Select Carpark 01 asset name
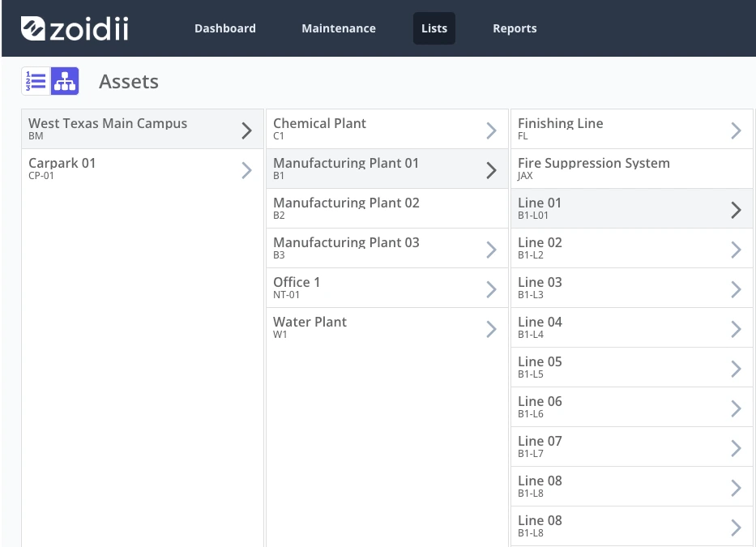 click(x=62, y=163)
